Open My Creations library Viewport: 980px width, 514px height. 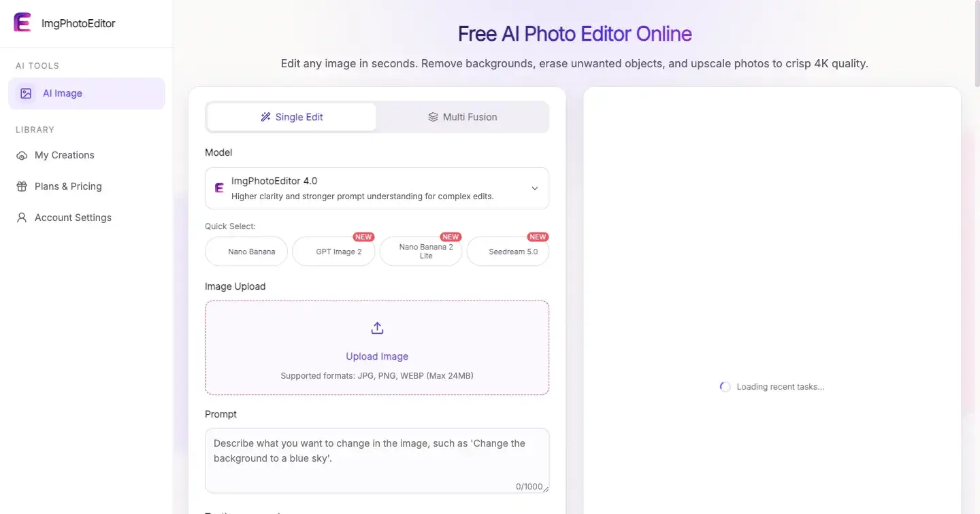tap(86, 156)
